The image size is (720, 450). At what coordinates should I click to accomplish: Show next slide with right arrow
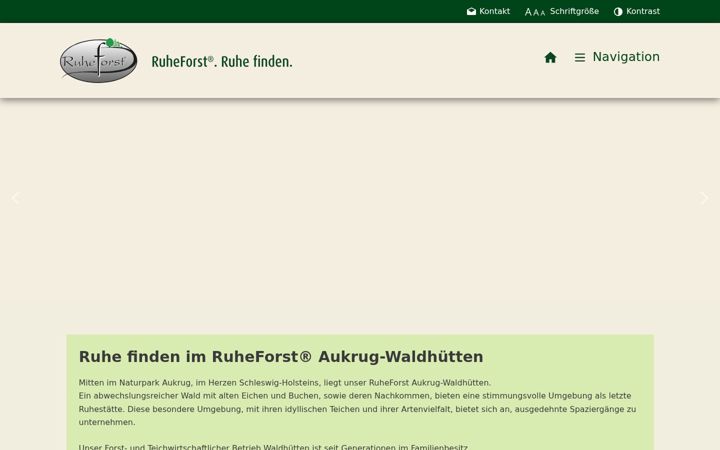(x=704, y=198)
